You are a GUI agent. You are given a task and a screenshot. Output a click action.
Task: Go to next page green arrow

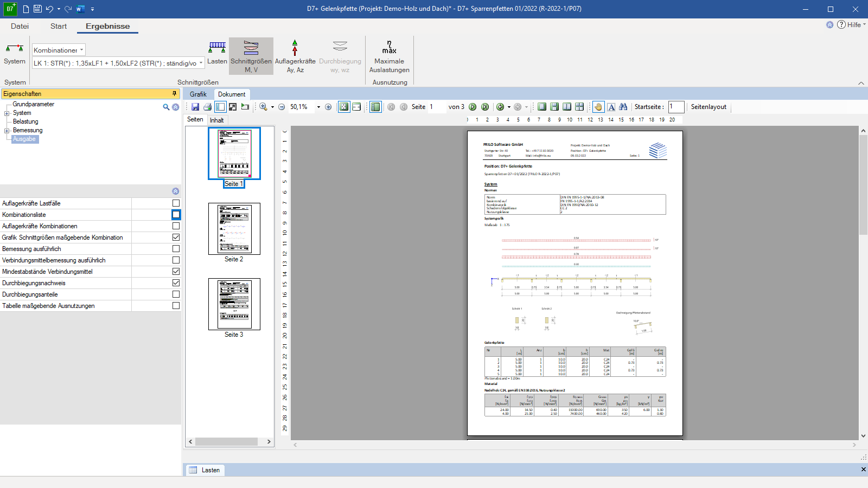click(x=473, y=107)
